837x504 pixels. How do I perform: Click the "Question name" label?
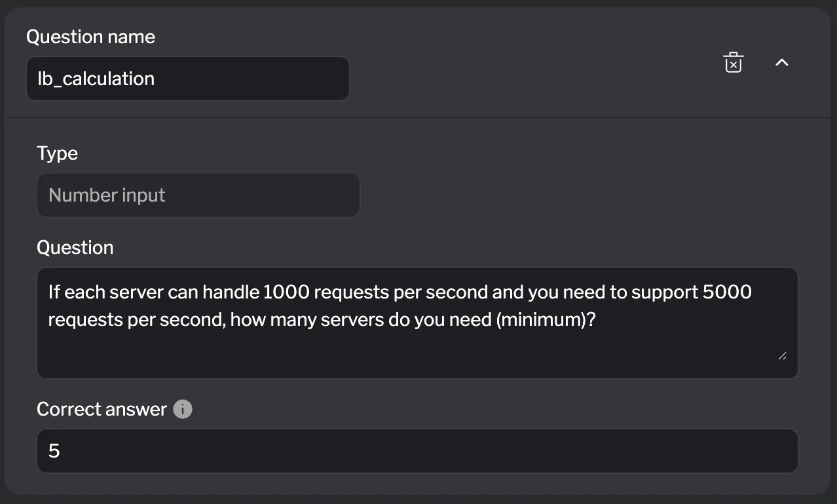(x=90, y=37)
